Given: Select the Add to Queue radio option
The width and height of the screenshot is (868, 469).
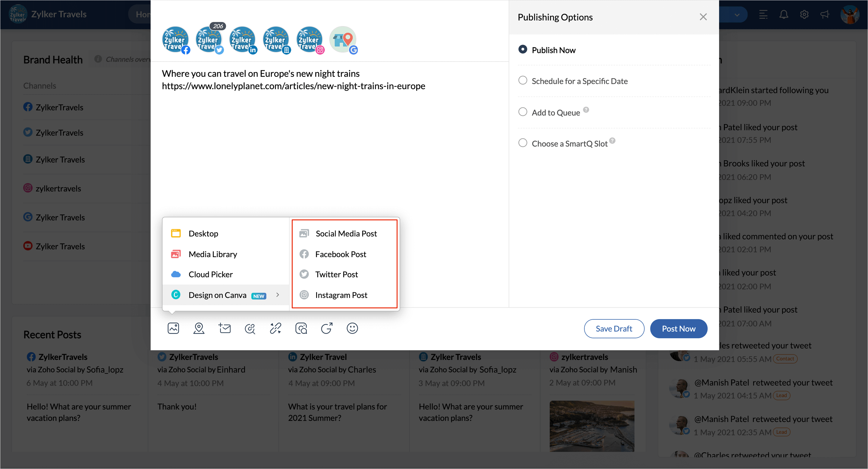Looking at the screenshot, I should pyautogui.click(x=523, y=112).
